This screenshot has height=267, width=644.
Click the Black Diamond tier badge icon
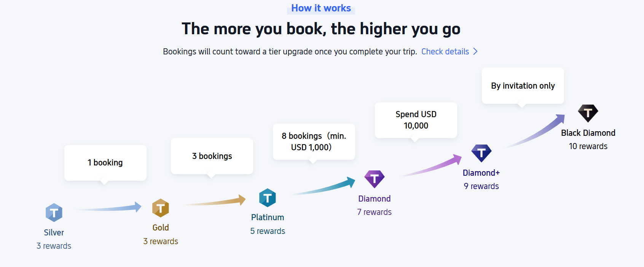coord(588,113)
